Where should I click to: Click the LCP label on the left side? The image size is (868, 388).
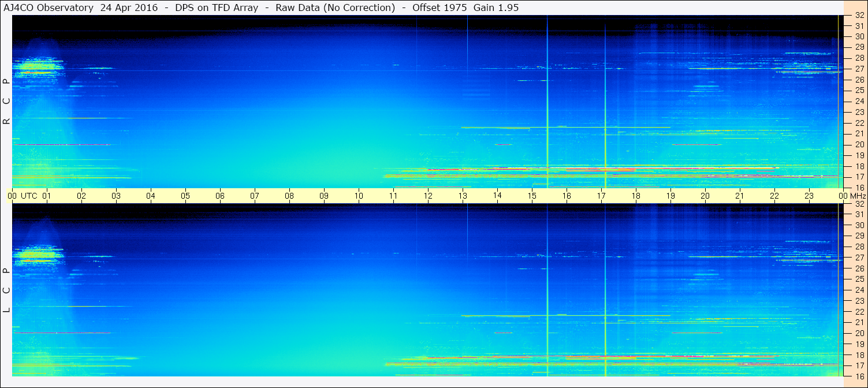6,290
